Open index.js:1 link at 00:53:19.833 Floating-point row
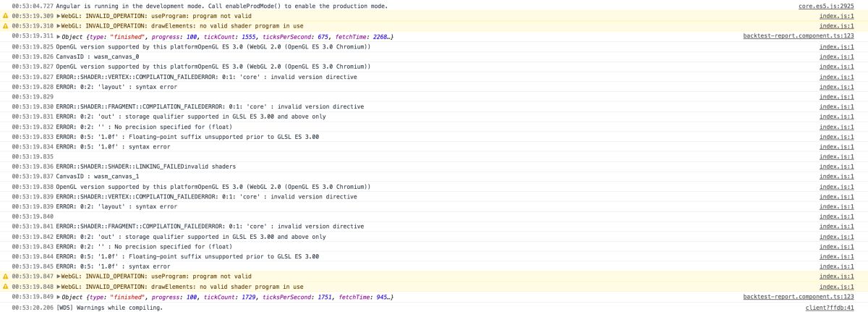This screenshot has height=312, width=868. point(837,136)
